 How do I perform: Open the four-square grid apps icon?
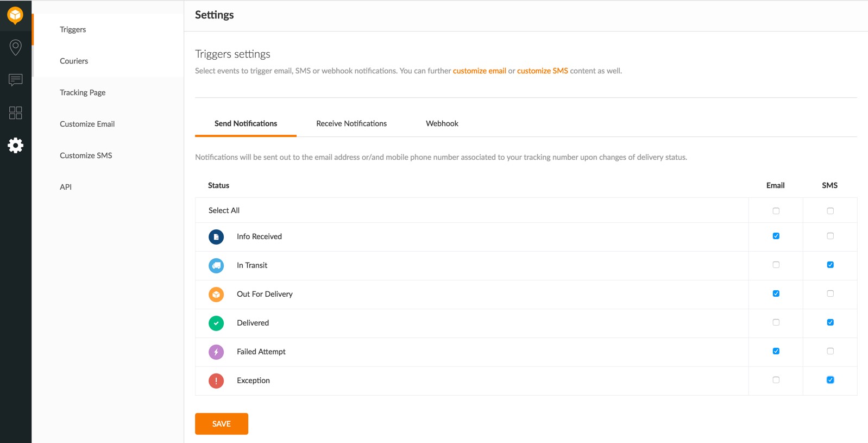tap(15, 113)
